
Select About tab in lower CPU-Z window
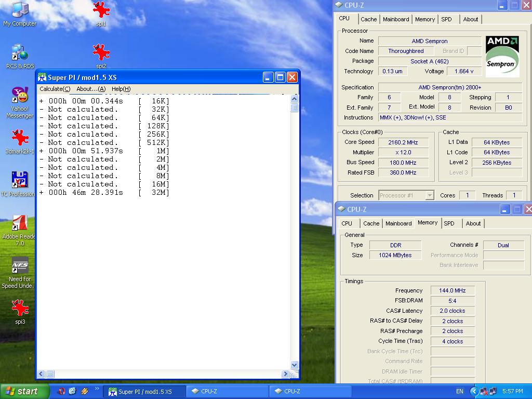coord(473,223)
